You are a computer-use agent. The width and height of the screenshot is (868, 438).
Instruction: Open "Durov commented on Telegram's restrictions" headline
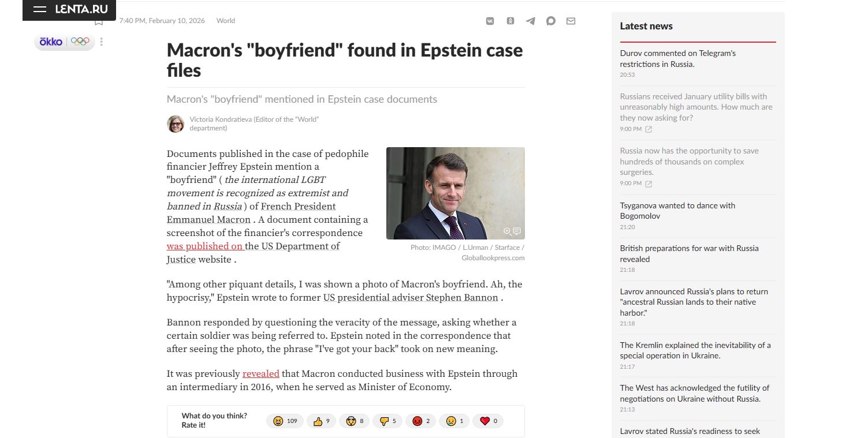click(677, 58)
